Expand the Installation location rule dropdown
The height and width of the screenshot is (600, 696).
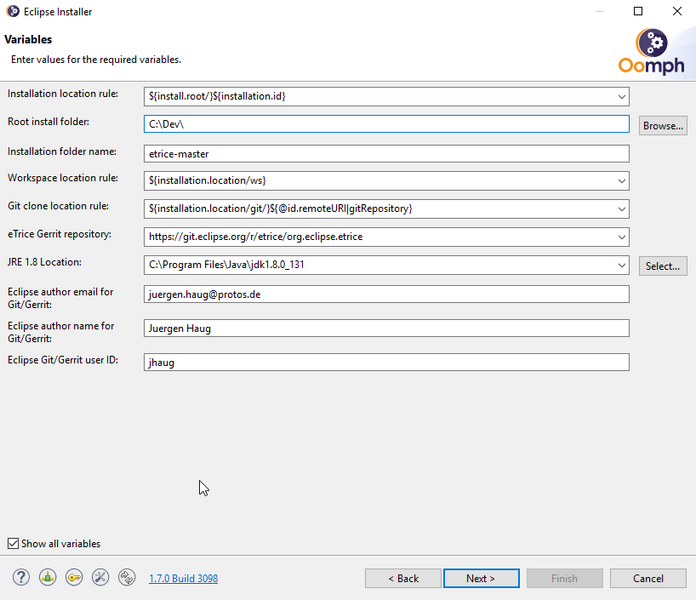[621, 96]
